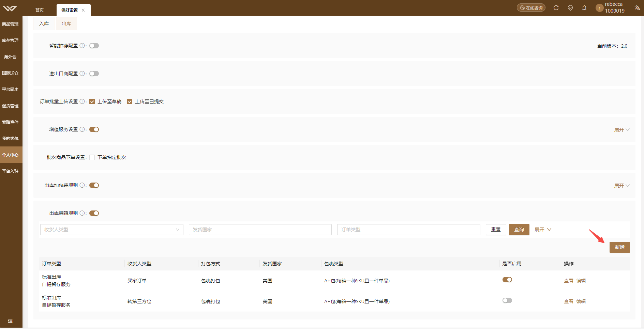
Task: Click the info icon next to 增值服务设置
Action: click(x=82, y=129)
